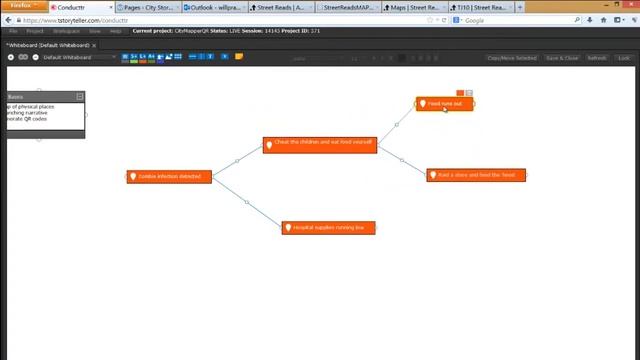Click the orange square above 'Food runs out' node

(x=460, y=93)
